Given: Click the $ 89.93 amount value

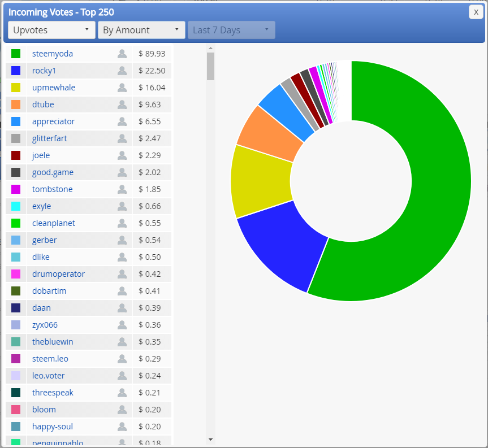Looking at the screenshot, I should tap(152, 54).
